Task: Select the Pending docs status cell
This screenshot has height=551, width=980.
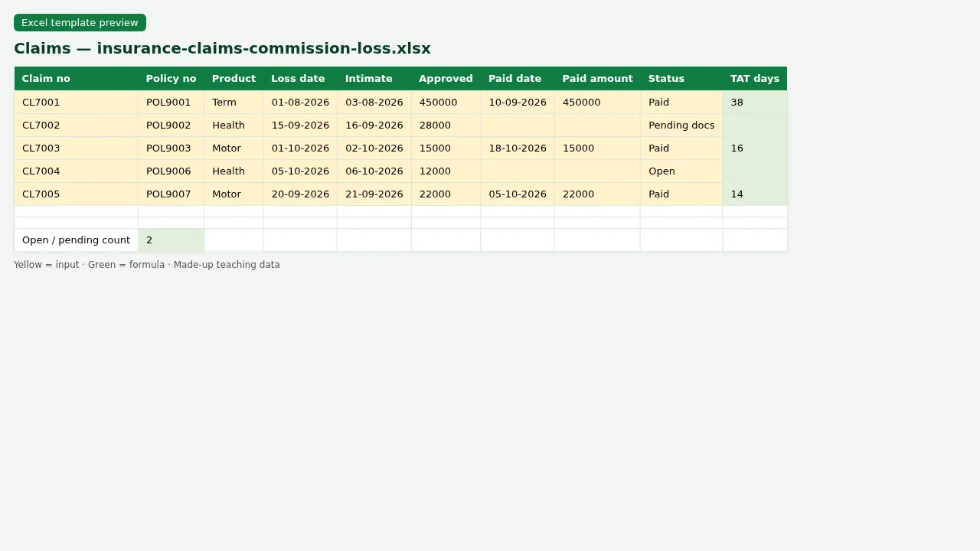Action: pyautogui.click(x=681, y=126)
